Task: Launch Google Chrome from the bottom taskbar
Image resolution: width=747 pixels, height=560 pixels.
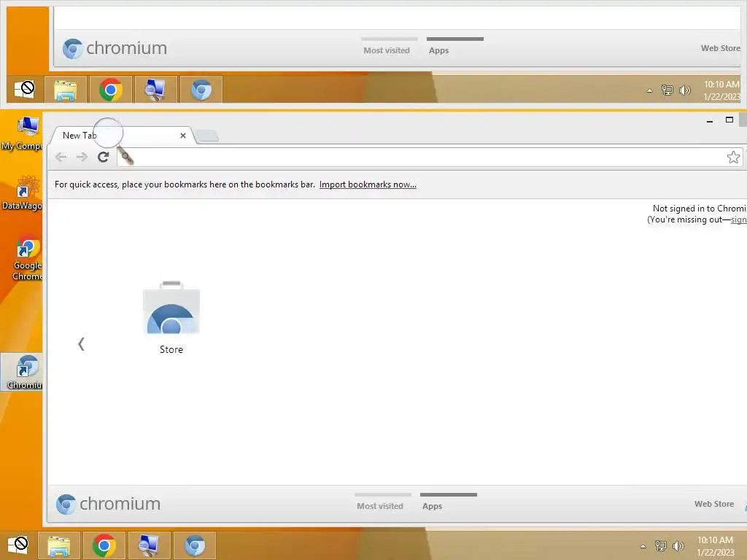Action: [104, 545]
